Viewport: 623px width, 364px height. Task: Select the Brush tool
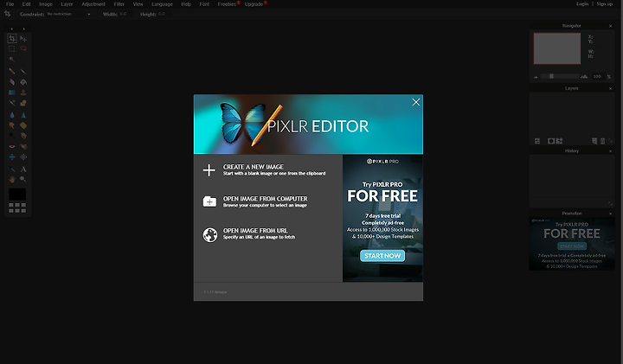[x=23, y=72]
